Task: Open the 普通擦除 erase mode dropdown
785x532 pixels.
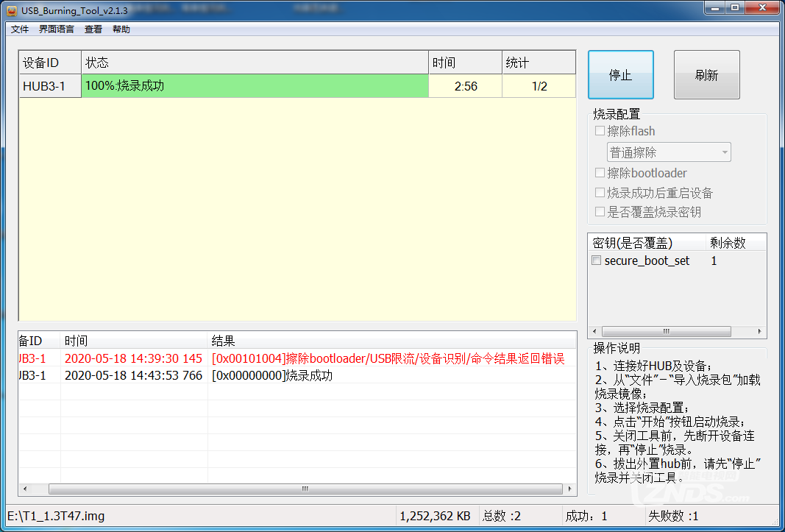Action: [669, 152]
